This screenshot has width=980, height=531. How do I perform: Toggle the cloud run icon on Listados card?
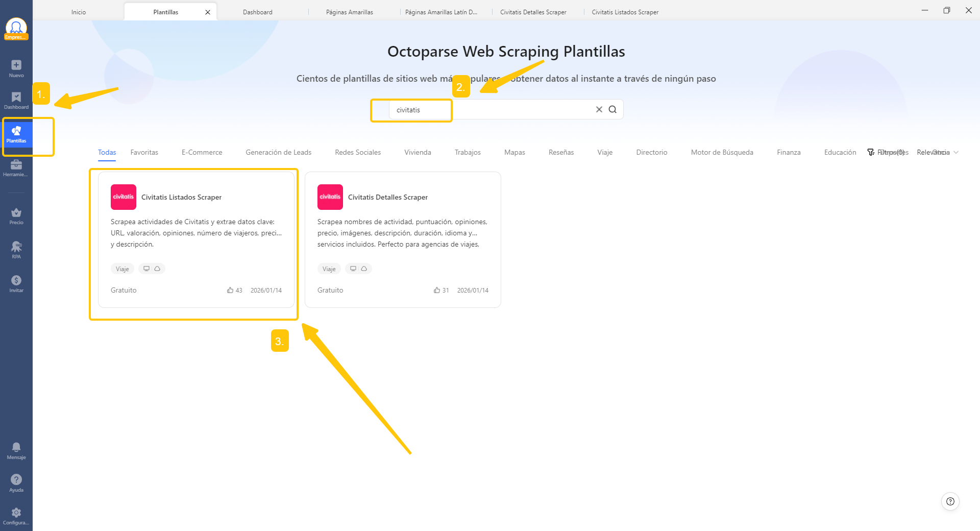pyautogui.click(x=157, y=268)
